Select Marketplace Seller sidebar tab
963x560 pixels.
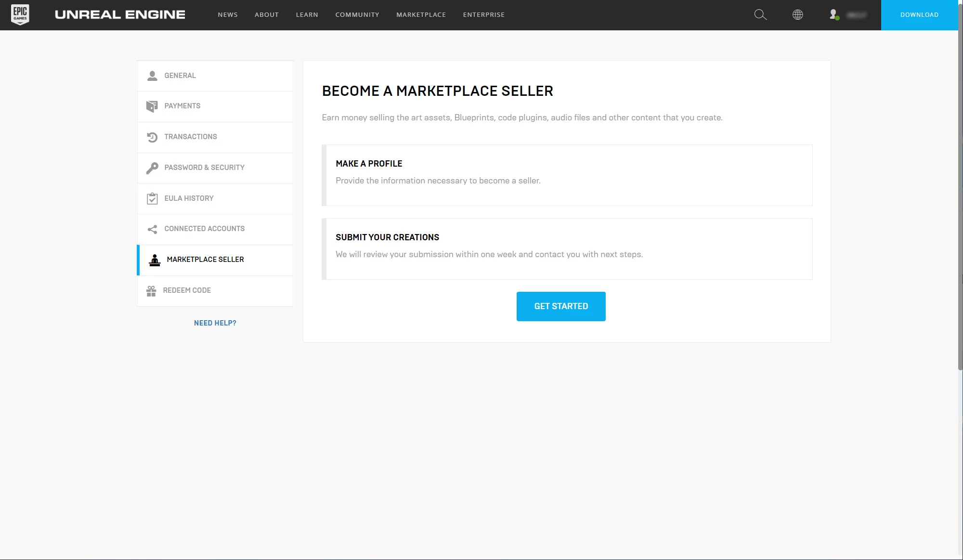205,260
